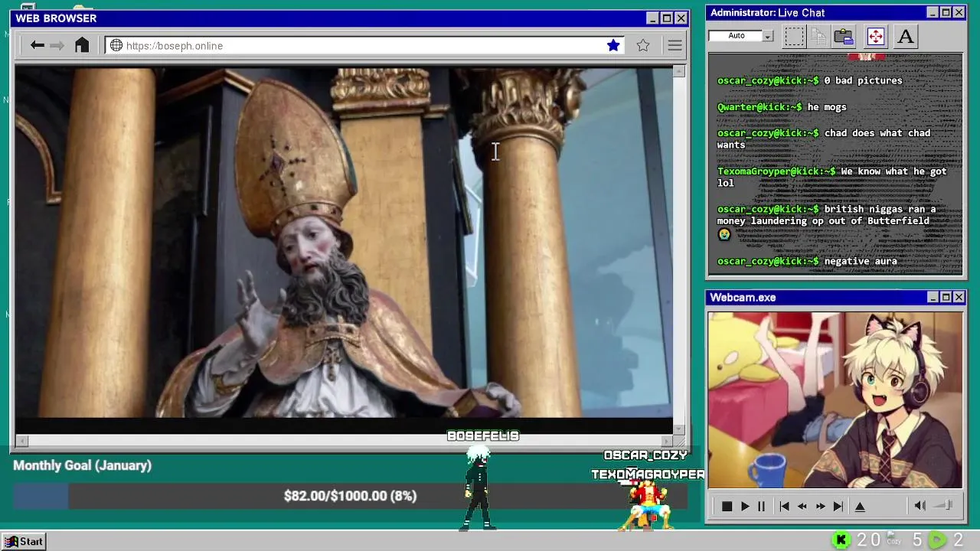980x551 pixels.
Task: Click the paste clipboard icon in Live Chat
Action: click(844, 36)
